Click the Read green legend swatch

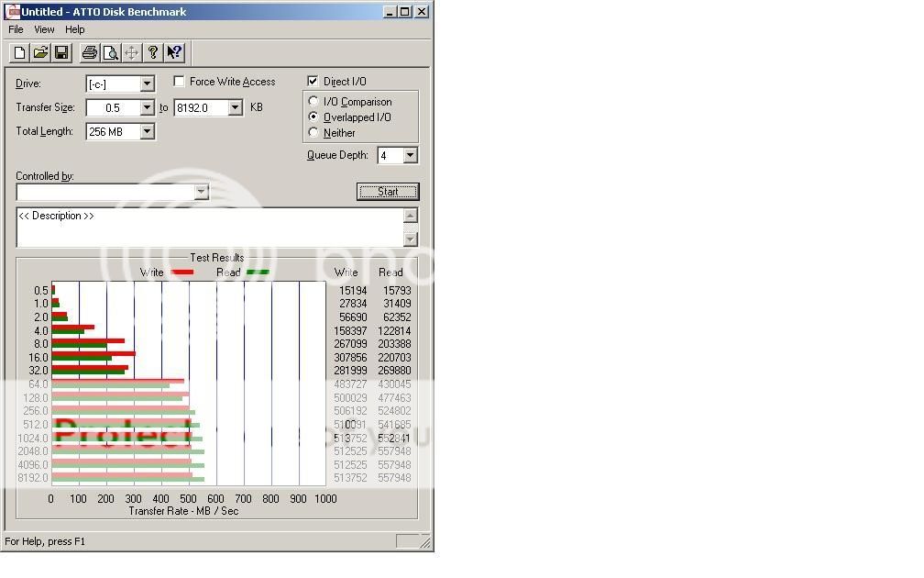click(x=258, y=272)
